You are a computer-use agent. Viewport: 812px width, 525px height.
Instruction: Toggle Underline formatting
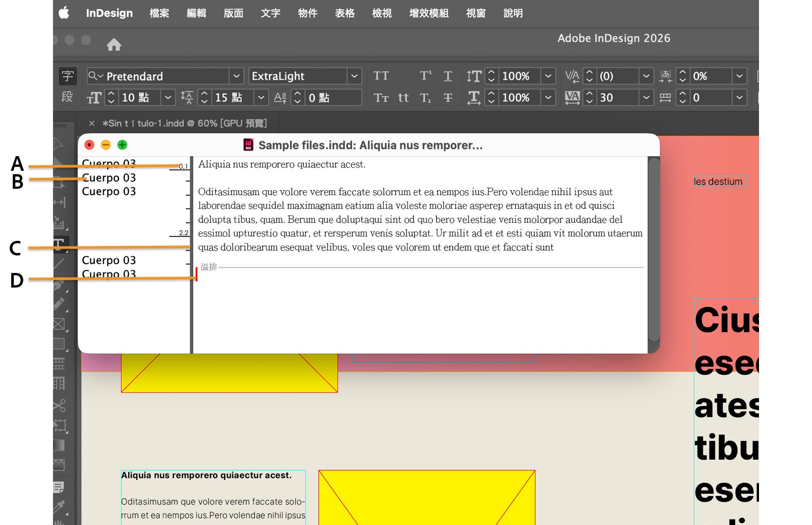(448, 76)
